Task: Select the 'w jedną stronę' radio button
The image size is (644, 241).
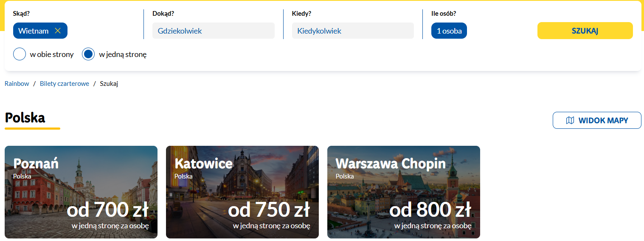Action: (x=88, y=54)
